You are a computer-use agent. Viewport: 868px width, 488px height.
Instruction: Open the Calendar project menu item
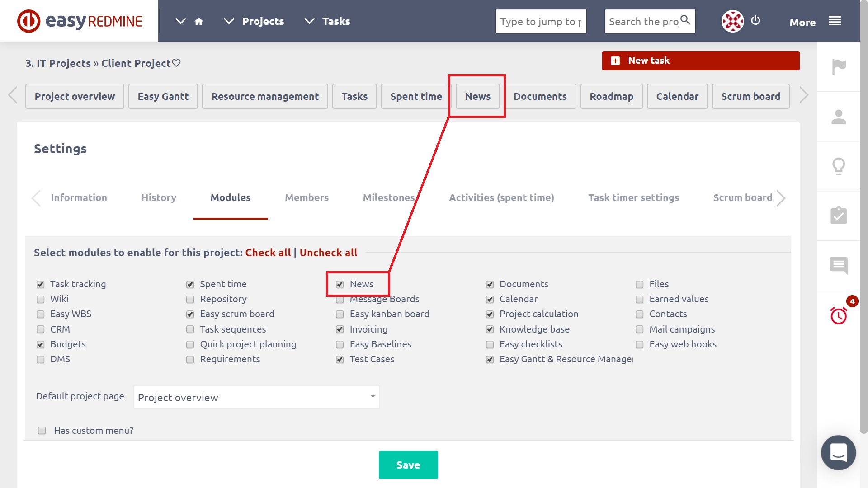point(677,96)
